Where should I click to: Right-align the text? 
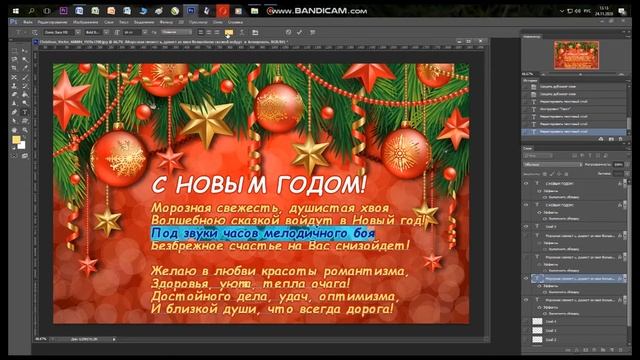click(217, 32)
